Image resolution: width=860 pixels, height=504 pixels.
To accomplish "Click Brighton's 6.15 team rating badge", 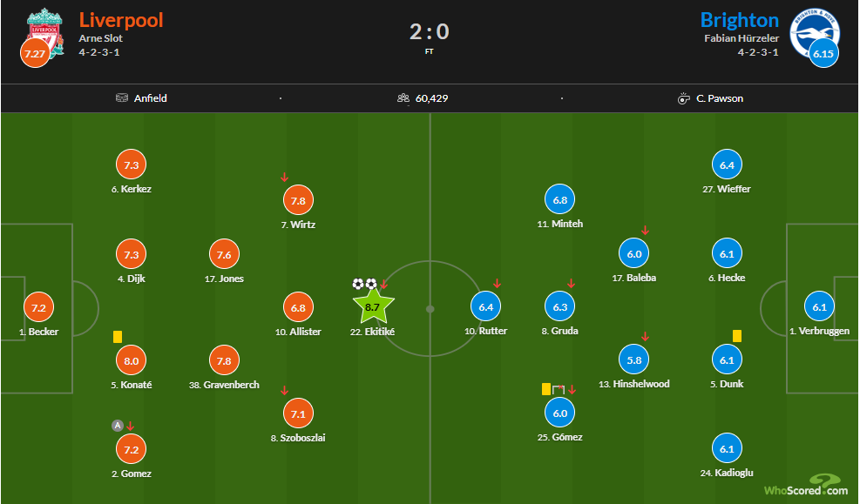I will tap(823, 53).
